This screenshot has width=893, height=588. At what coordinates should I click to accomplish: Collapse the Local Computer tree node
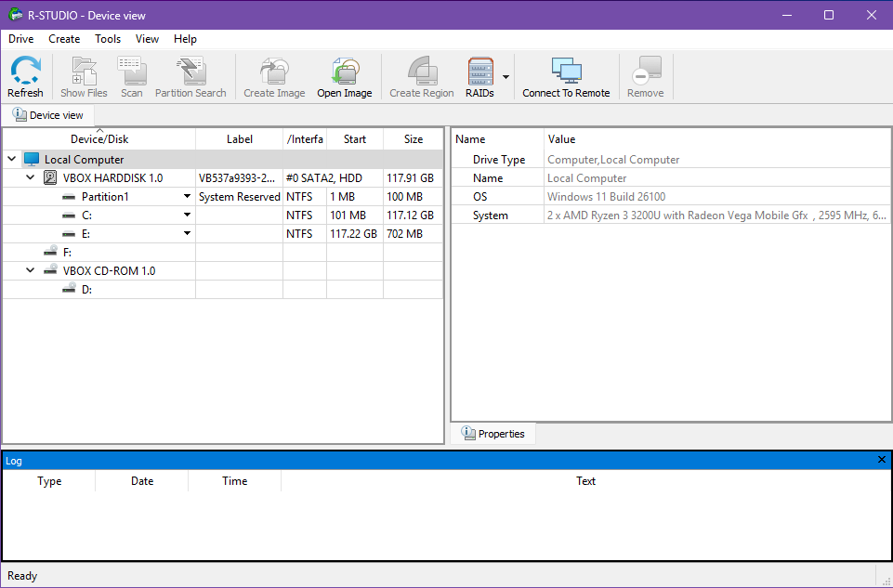(x=11, y=160)
